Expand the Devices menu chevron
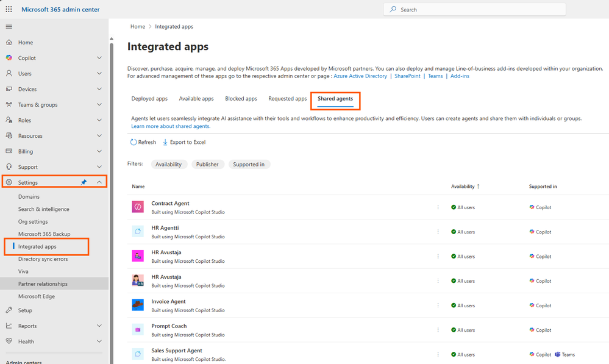The image size is (609, 364). [99, 89]
